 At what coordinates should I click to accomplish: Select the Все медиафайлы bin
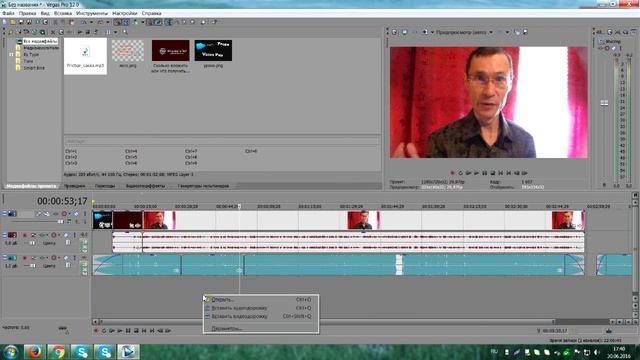click(x=40, y=41)
